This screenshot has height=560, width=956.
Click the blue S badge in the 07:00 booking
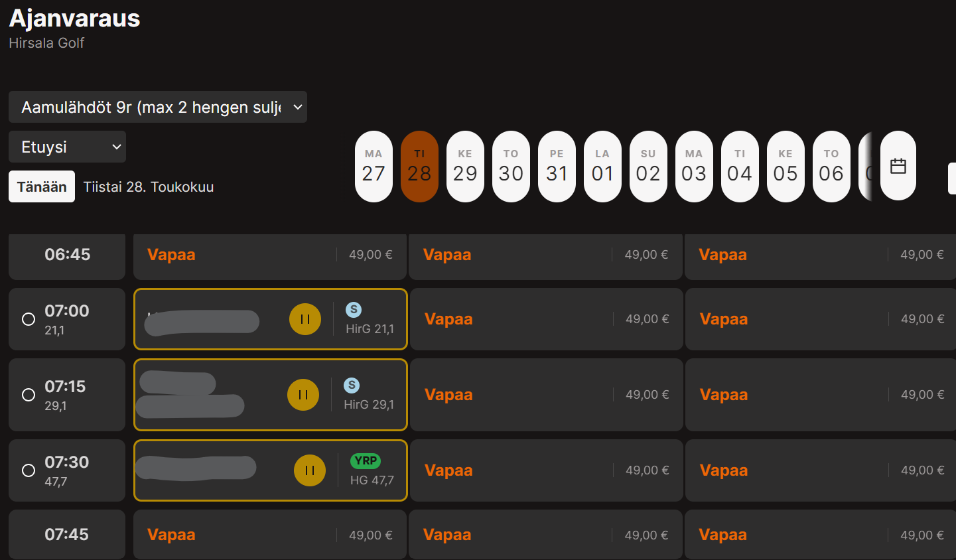click(x=354, y=309)
